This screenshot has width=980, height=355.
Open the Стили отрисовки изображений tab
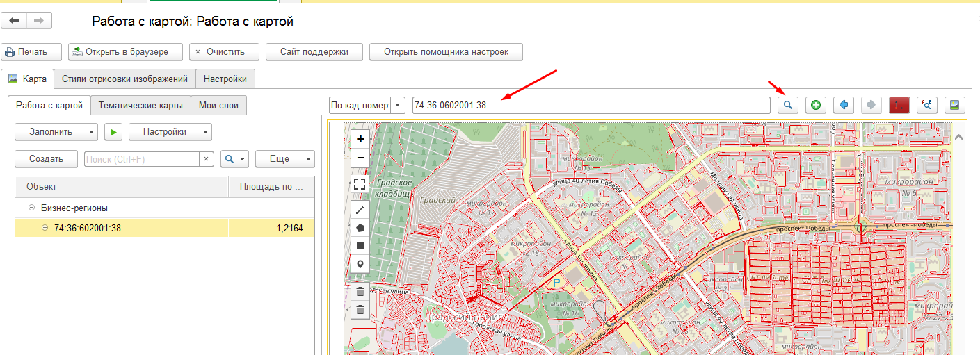[x=124, y=79]
